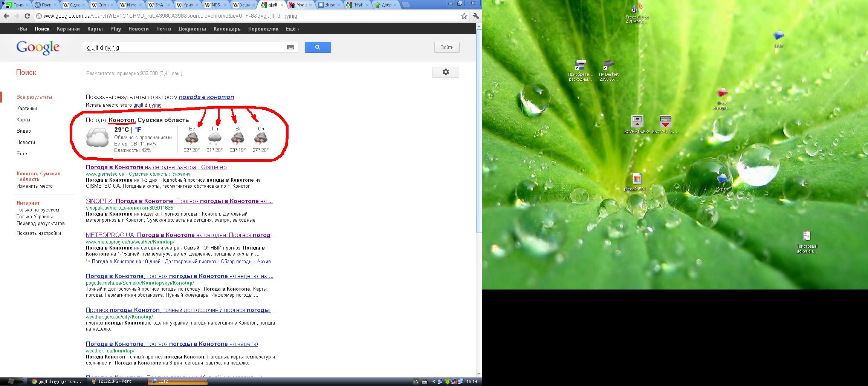868x386 pixels.
Task: Open Почта in the Google top bar
Action: (x=164, y=29)
